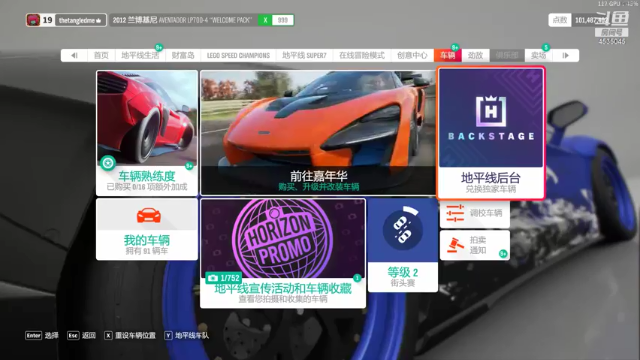Click 查看您拍摄和收集的车辆 text
This screenshot has width=640, height=360.
tap(282, 299)
